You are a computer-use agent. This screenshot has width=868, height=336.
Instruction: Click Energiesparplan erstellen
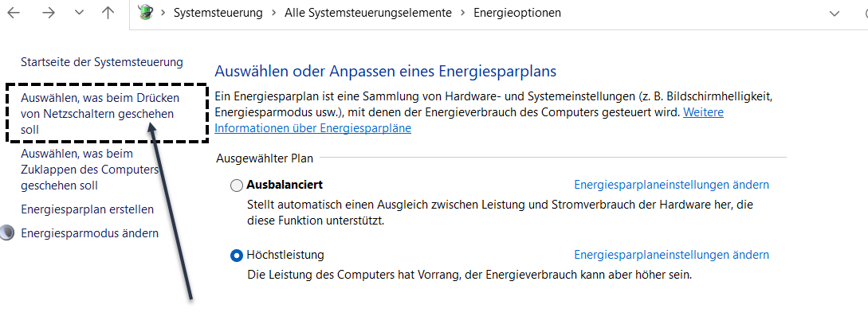tap(87, 209)
